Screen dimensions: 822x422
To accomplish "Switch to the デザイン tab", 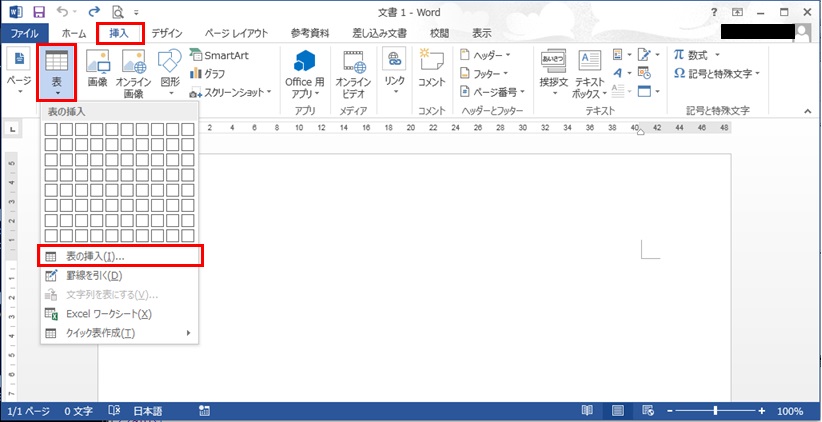I will click(167, 34).
